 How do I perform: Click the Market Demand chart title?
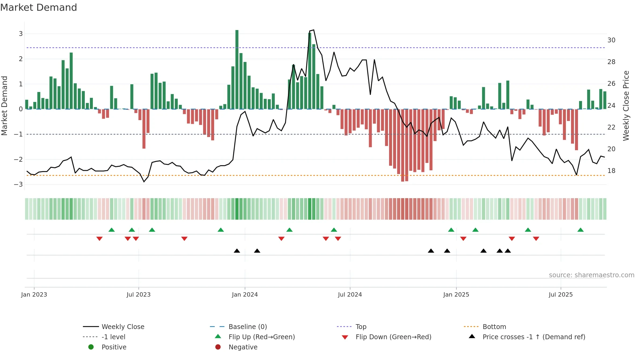coord(39,8)
